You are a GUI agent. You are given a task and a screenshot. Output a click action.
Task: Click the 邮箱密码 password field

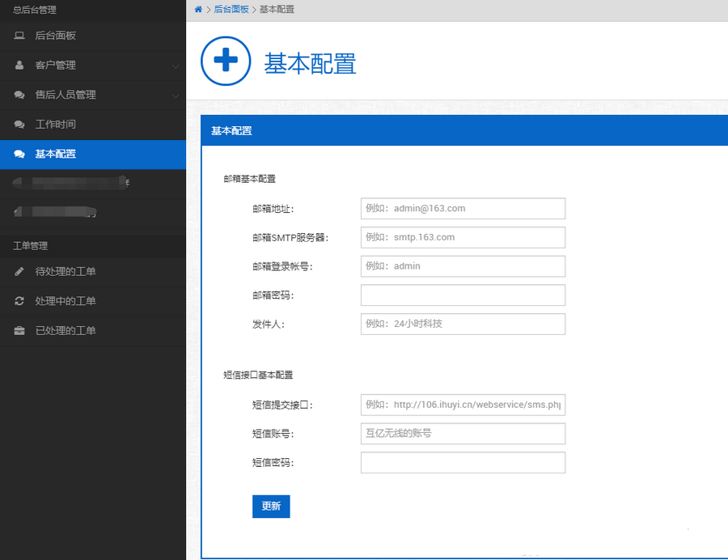click(x=462, y=295)
